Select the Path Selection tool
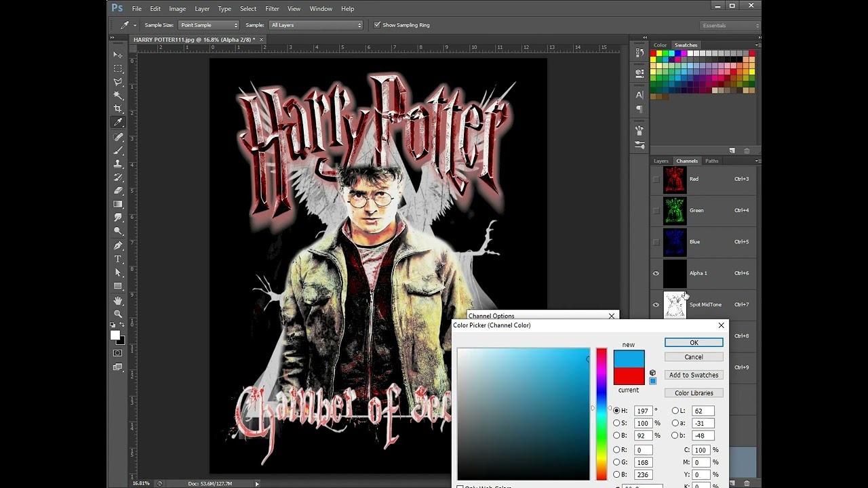The width and height of the screenshot is (868, 488). 118,272
